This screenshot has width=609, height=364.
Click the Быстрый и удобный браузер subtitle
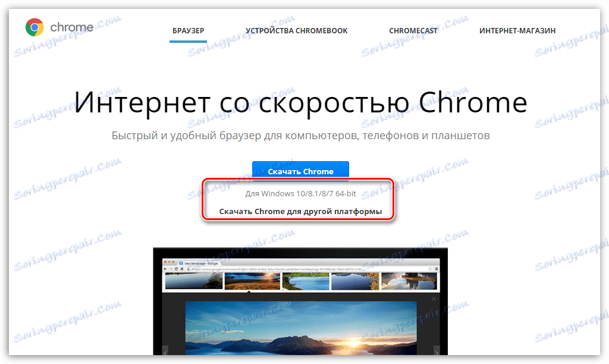point(300,136)
